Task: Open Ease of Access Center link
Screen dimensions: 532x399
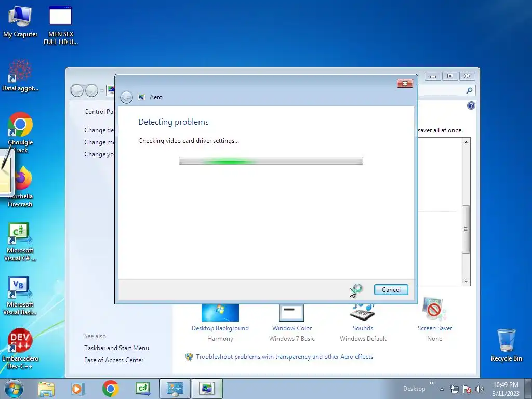Action: point(114,360)
